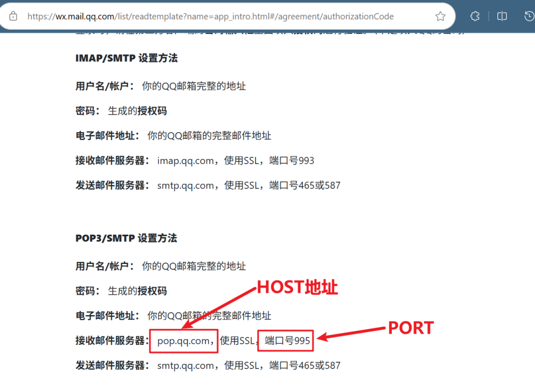535x392 pixels.
Task: Open browser history clock icon
Action: [x=529, y=16]
